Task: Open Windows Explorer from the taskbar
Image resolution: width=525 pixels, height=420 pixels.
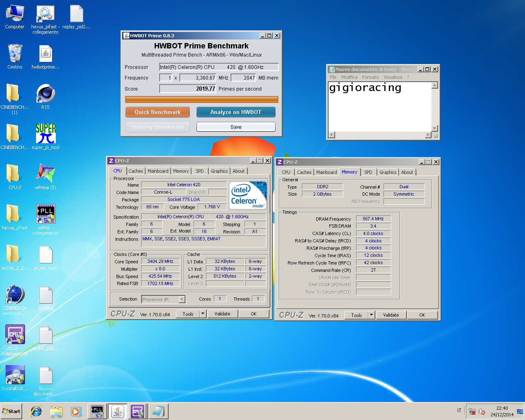Action: [56, 411]
